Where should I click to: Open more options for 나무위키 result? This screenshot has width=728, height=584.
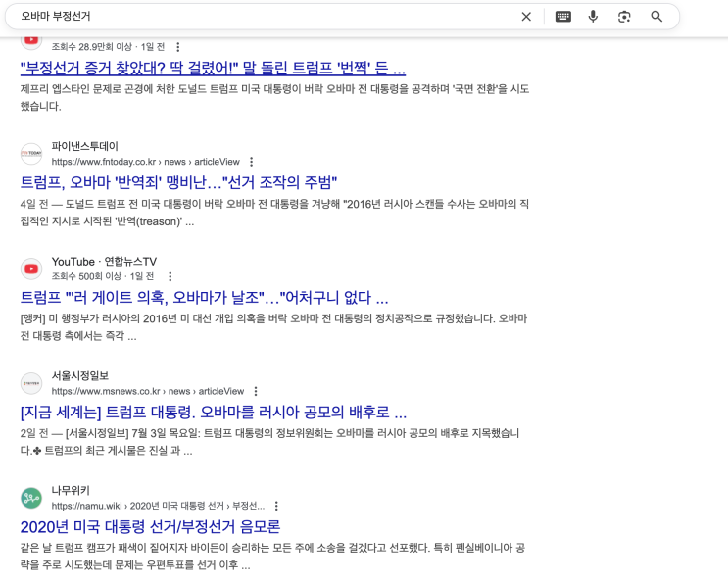coord(276,506)
